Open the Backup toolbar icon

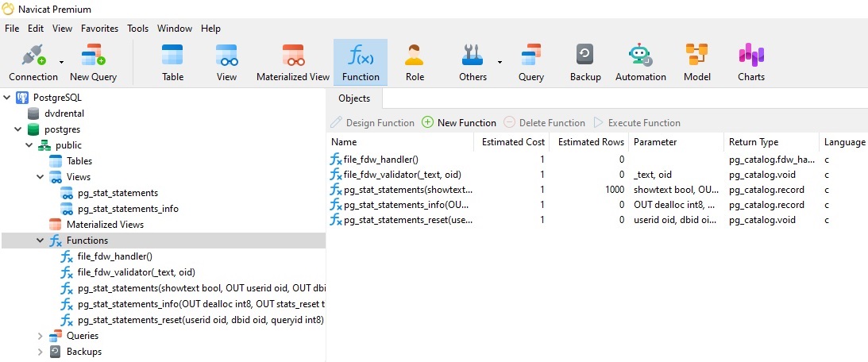point(585,62)
